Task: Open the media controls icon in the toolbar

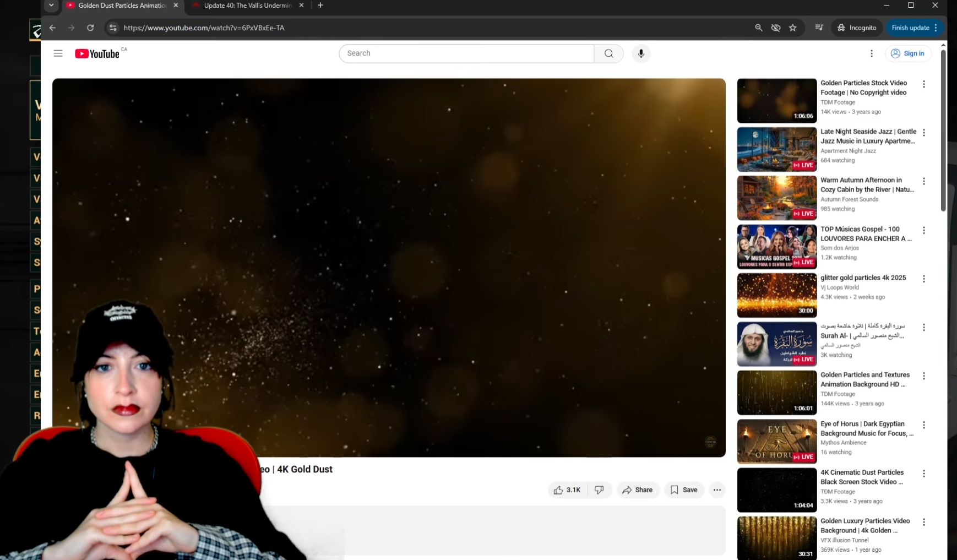Action: pyautogui.click(x=819, y=28)
